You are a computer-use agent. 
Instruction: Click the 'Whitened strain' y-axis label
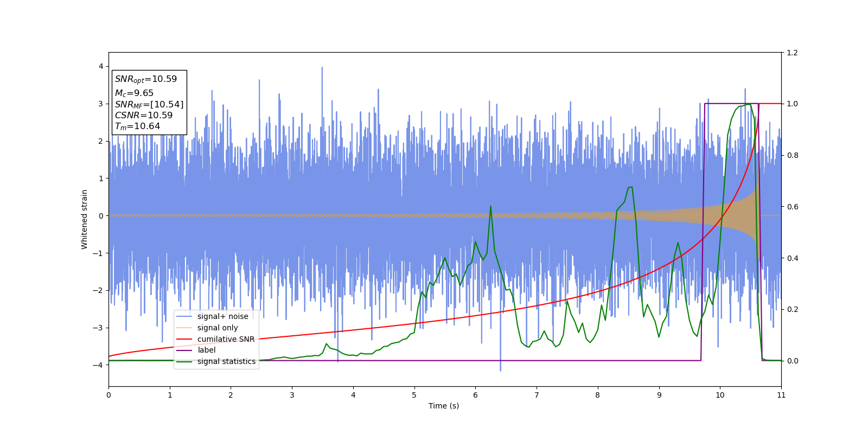[x=85, y=219]
